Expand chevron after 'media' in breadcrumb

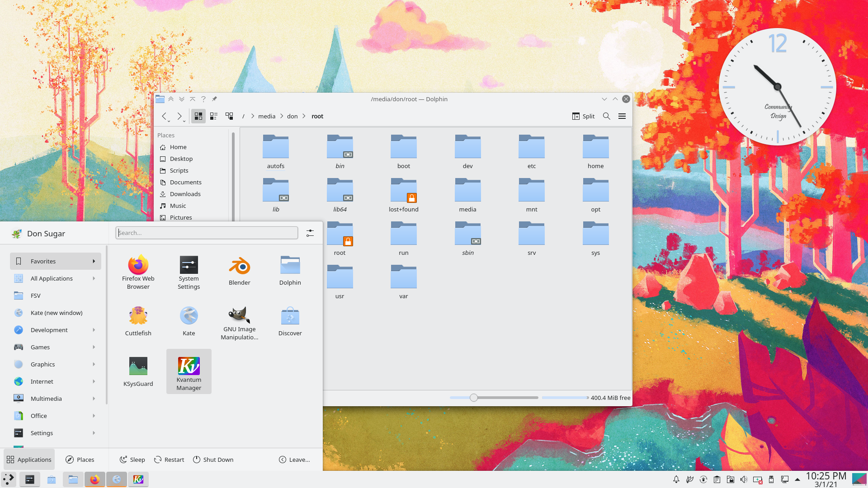point(282,116)
